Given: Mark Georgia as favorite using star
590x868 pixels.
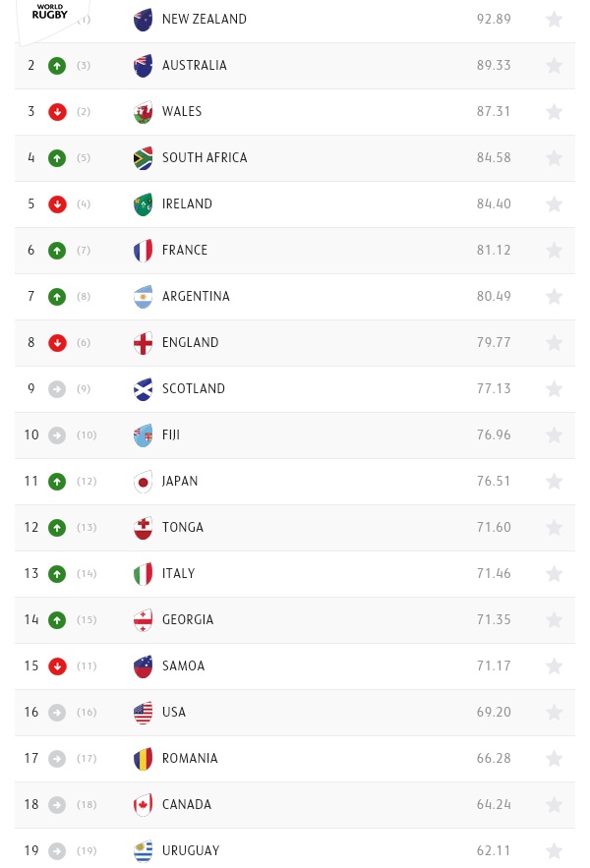Looking at the screenshot, I should (554, 620).
